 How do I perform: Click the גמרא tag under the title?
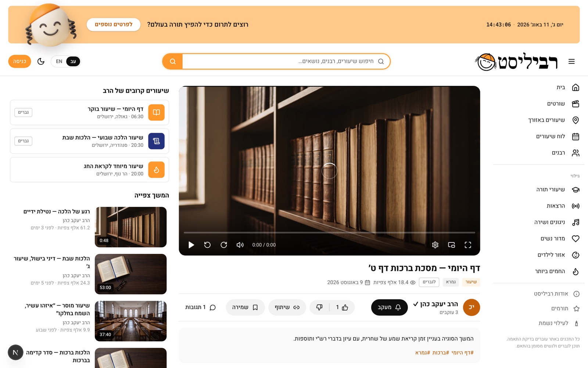pyautogui.click(x=451, y=282)
